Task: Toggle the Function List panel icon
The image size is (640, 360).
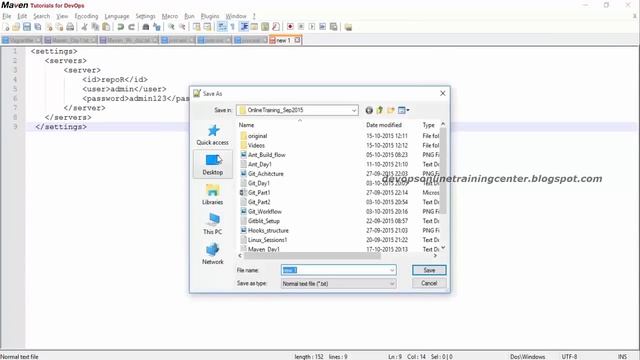Action: point(276,27)
